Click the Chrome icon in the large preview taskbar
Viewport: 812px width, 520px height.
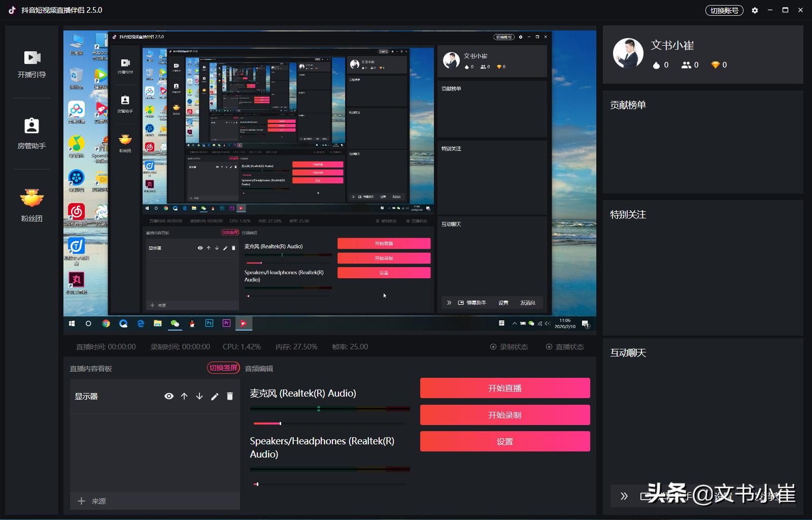coord(106,323)
